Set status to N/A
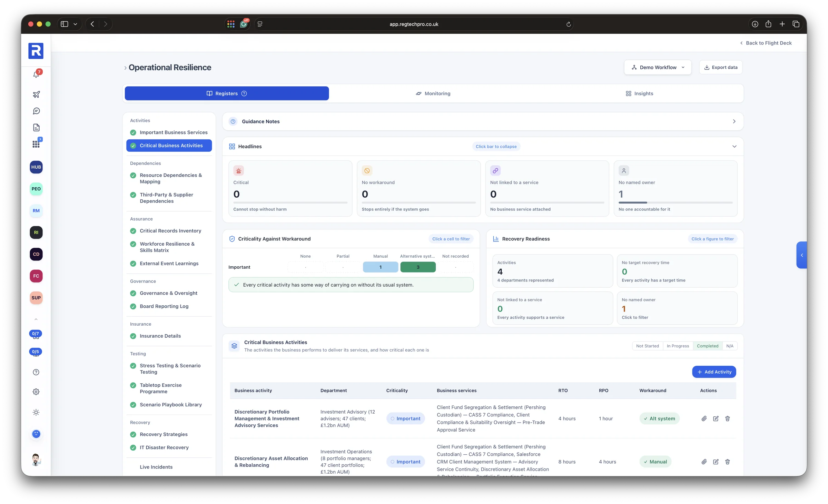 click(x=730, y=346)
